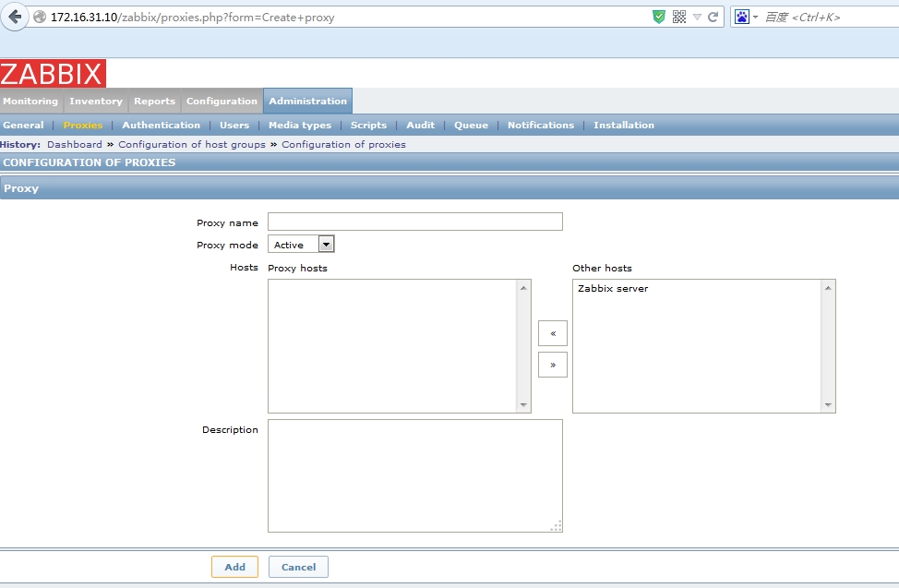Click Proxy hosts list scroll down arrow
Viewport: 899px width, 588px height.
[523, 405]
